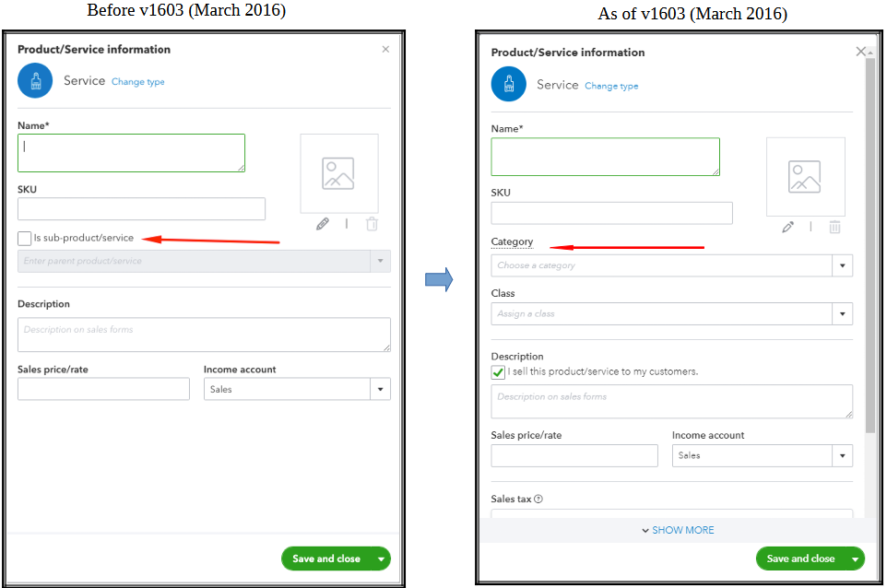Click the Sales tax help icon
This screenshot has height=588, width=887.
click(x=538, y=500)
